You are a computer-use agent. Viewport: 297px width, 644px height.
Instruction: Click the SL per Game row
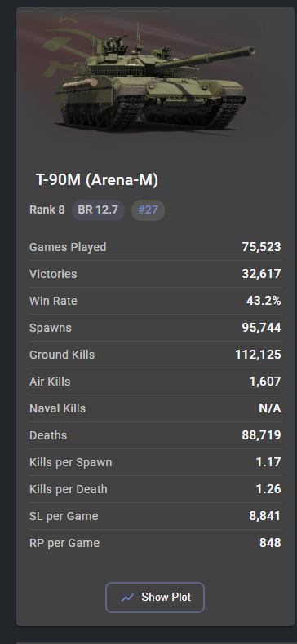[x=155, y=516]
